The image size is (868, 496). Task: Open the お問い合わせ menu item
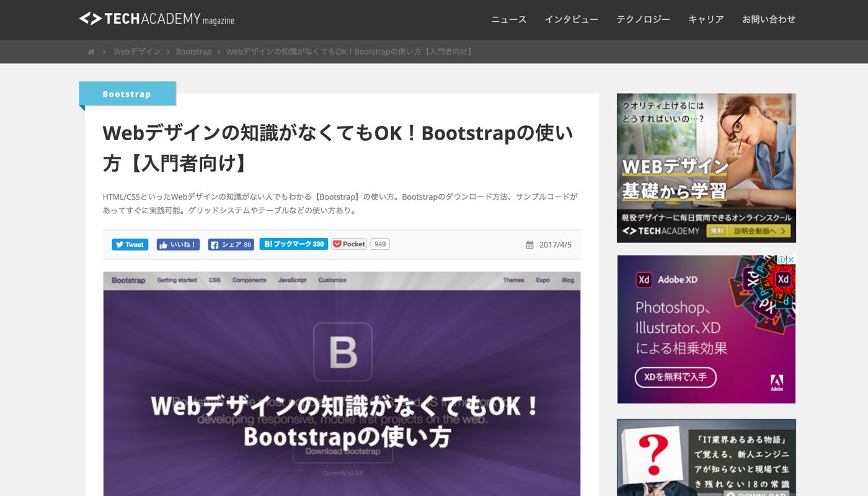769,19
